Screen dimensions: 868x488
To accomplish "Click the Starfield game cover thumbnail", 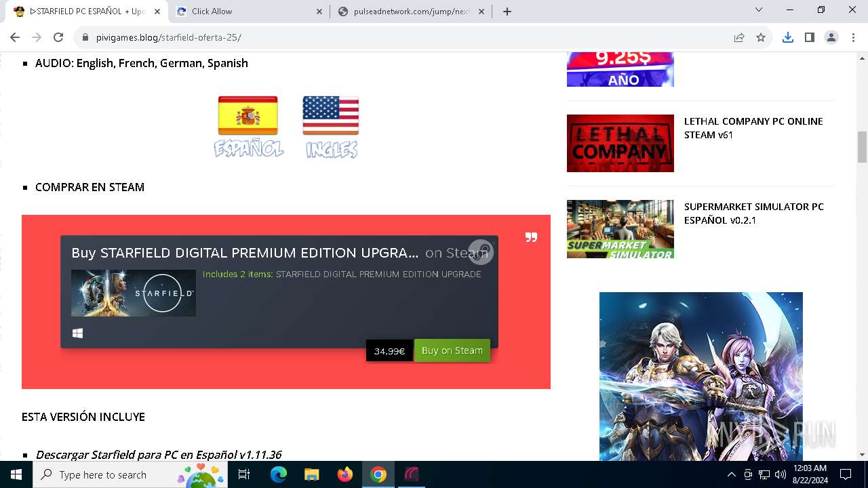I will 134,293.
